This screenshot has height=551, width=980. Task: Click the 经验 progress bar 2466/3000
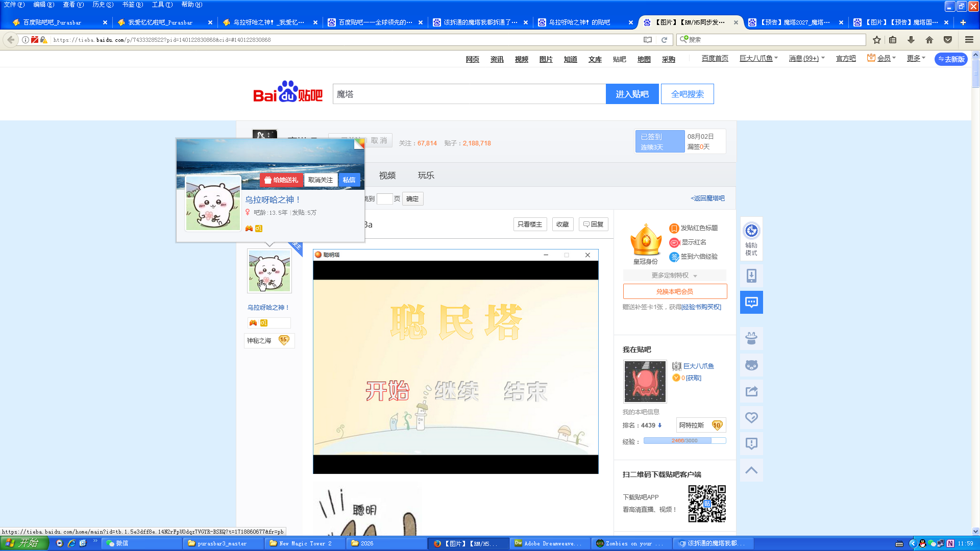684,441
